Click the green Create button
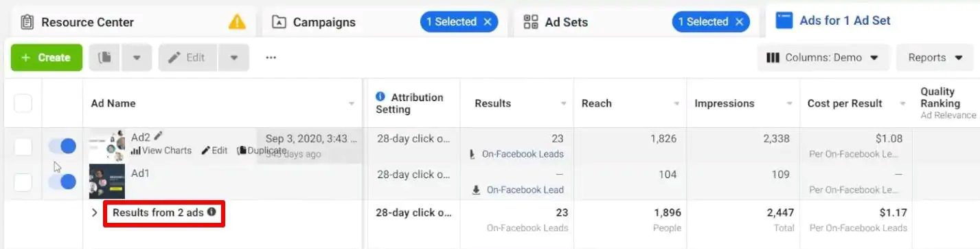 tap(47, 58)
